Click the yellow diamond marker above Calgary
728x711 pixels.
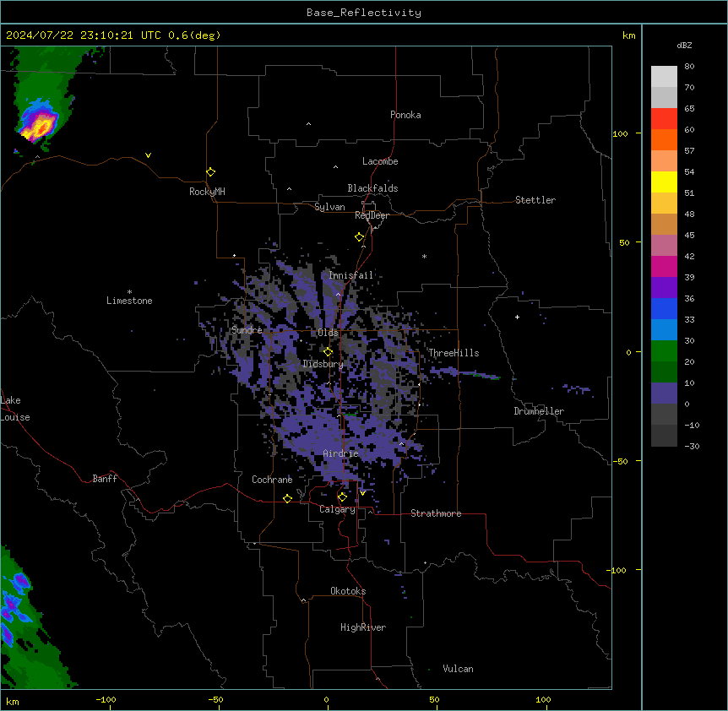[342, 497]
